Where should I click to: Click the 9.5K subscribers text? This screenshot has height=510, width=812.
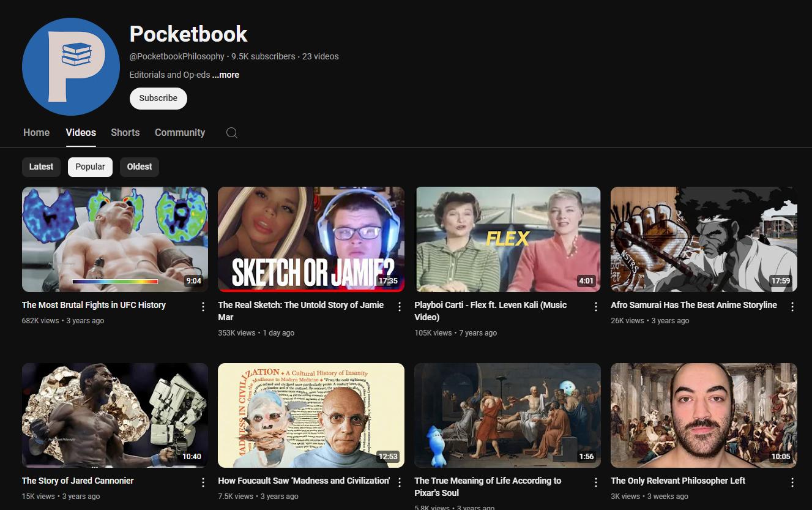click(x=263, y=56)
